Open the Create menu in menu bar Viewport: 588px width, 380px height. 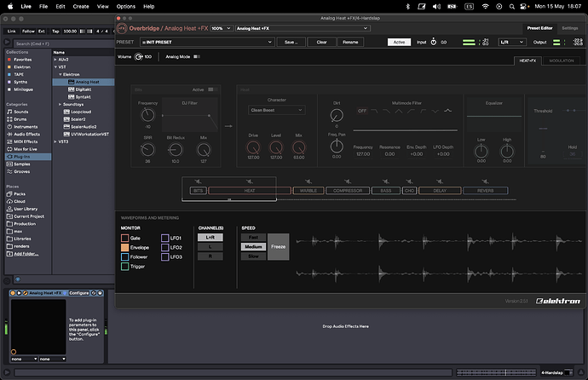coord(79,6)
